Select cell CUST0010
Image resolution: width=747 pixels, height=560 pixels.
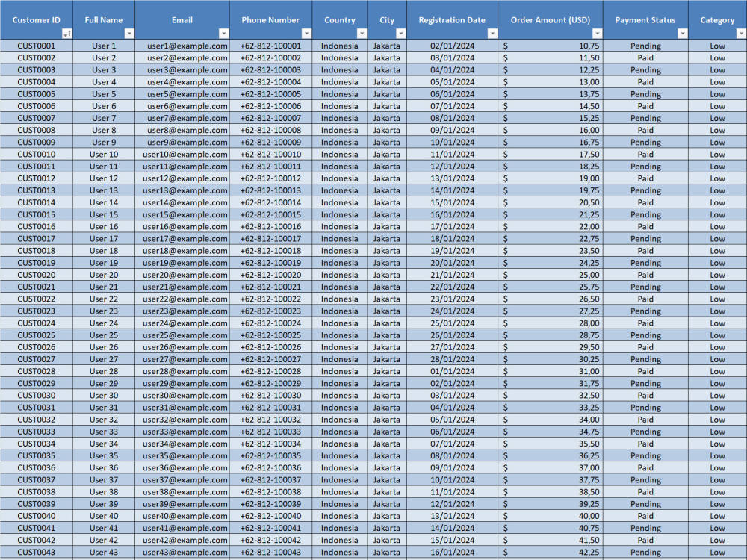point(36,155)
